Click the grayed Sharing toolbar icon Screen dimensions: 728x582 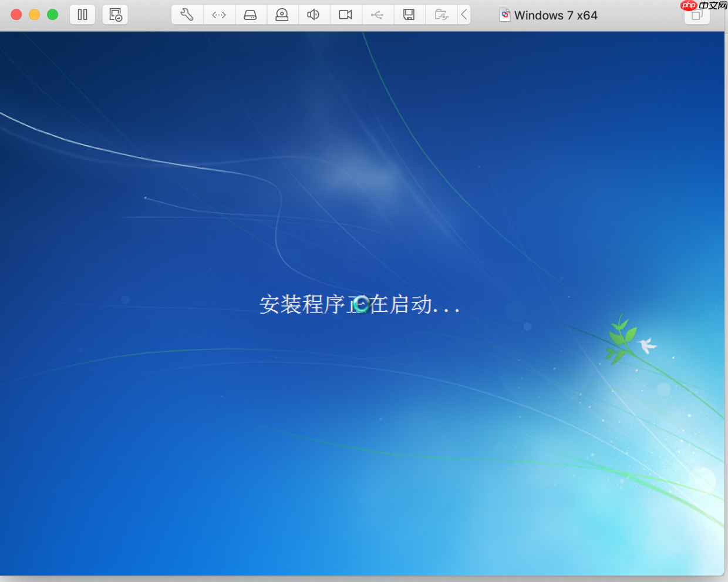click(441, 15)
